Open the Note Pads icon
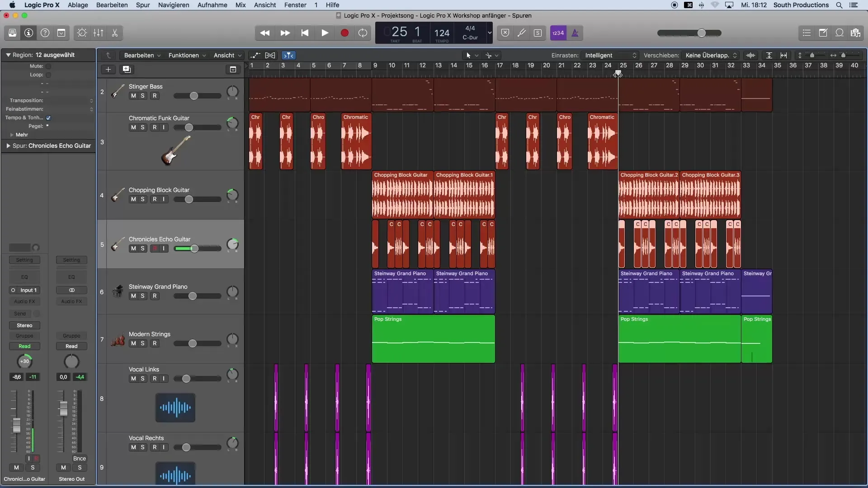 click(x=823, y=33)
